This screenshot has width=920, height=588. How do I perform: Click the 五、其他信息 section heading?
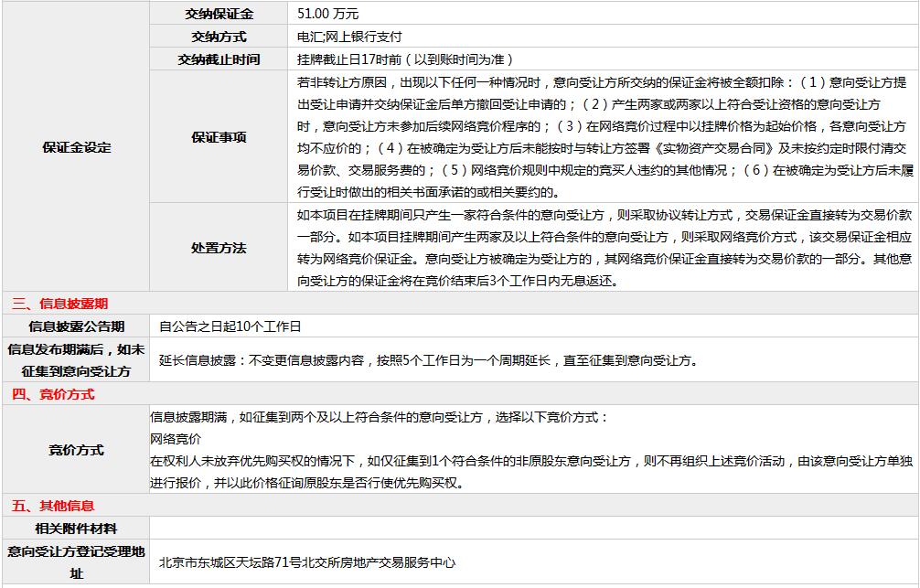(x=53, y=506)
